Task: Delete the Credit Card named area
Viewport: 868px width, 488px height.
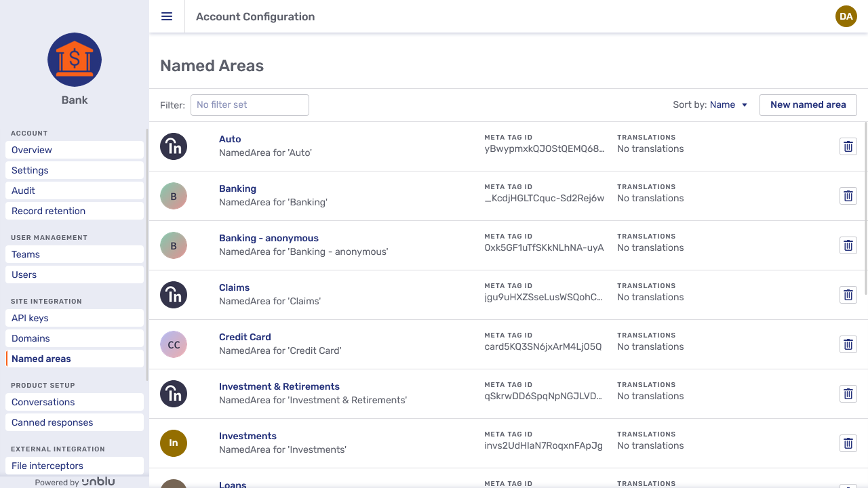Action: tap(848, 344)
